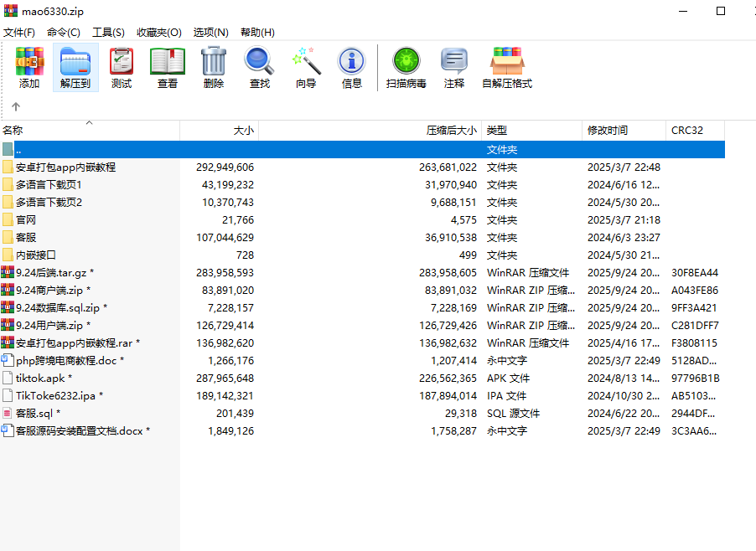Click the 测试 (Test archive) icon
756x551 pixels.
[x=121, y=67]
